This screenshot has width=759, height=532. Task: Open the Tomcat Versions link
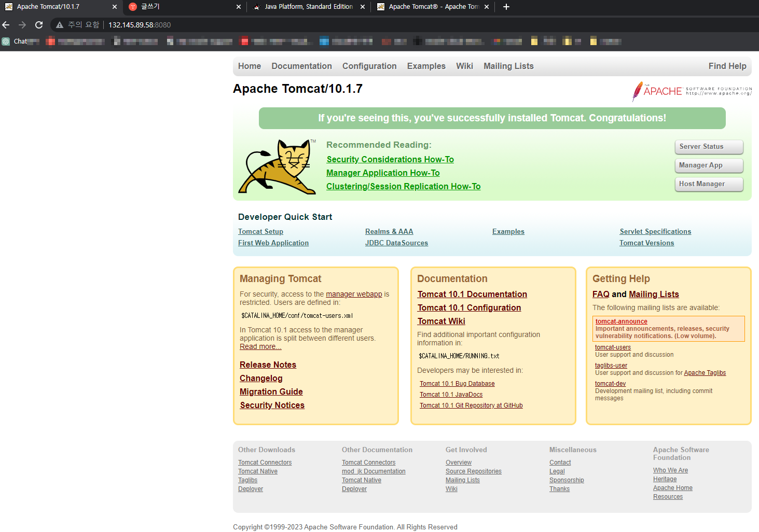(x=647, y=243)
